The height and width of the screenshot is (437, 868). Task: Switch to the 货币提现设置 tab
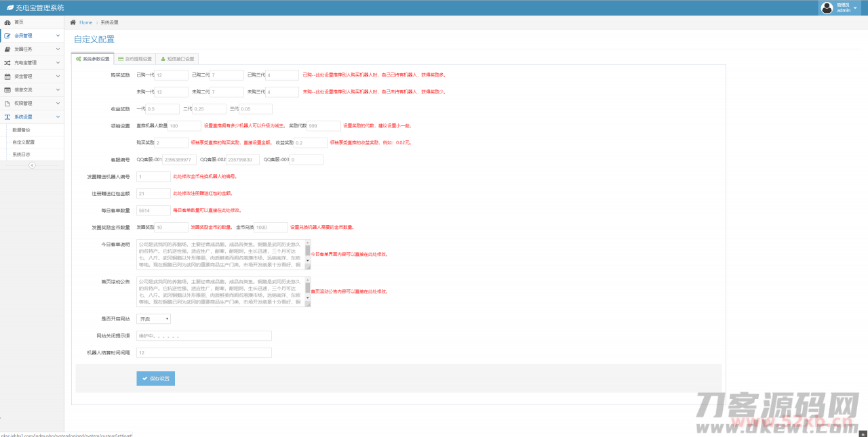[x=135, y=59]
